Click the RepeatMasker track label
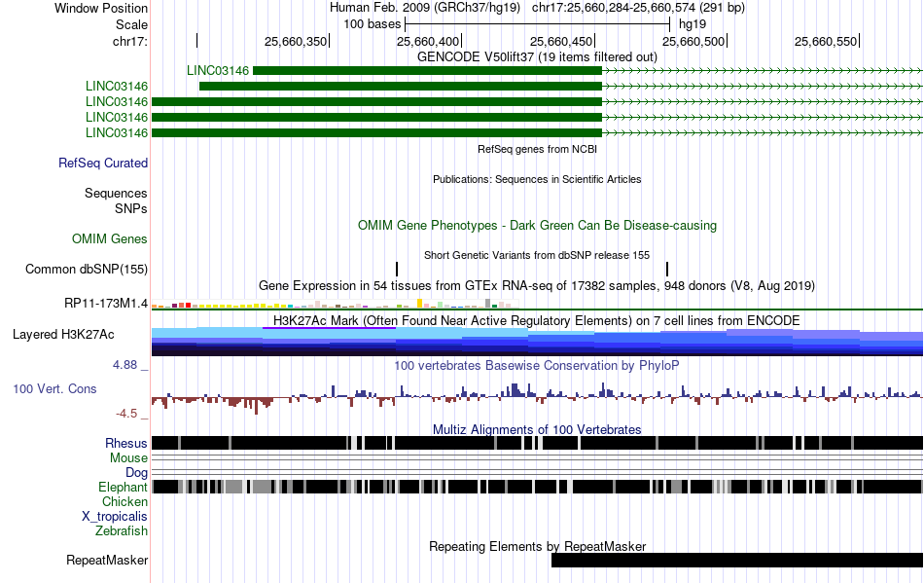 coord(107,560)
